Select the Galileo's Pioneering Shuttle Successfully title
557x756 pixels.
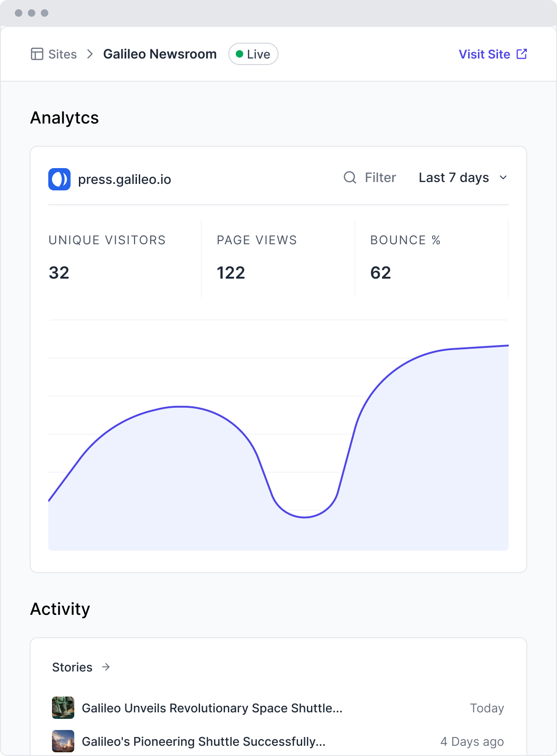coord(203,741)
